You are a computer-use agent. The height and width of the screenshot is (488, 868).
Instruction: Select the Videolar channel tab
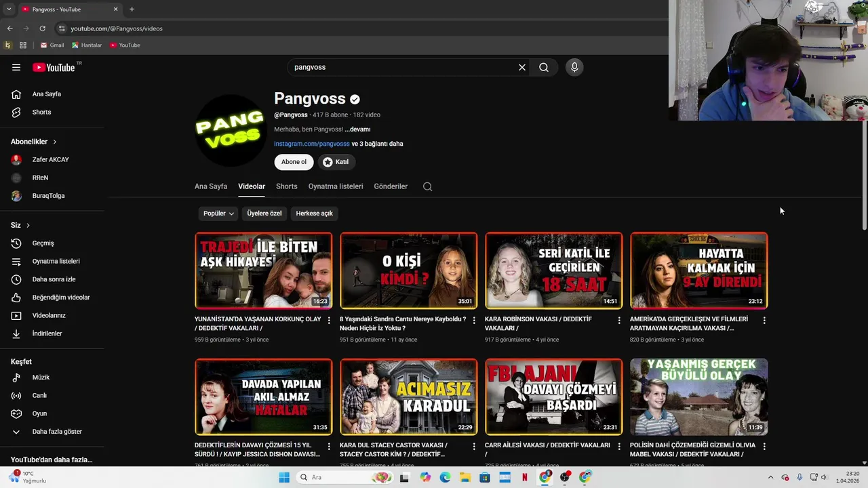pyautogui.click(x=252, y=186)
